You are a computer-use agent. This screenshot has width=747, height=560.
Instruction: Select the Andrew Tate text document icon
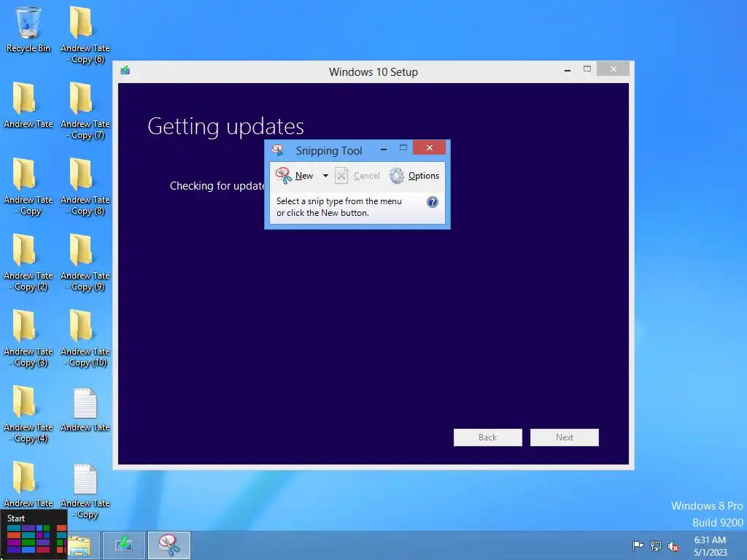pos(85,410)
